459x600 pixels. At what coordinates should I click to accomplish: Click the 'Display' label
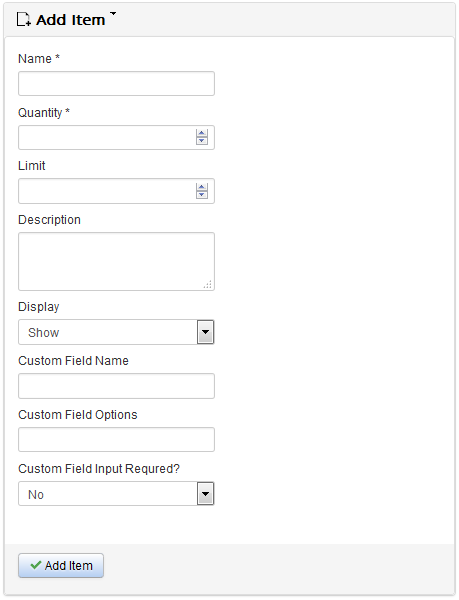[39, 307]
